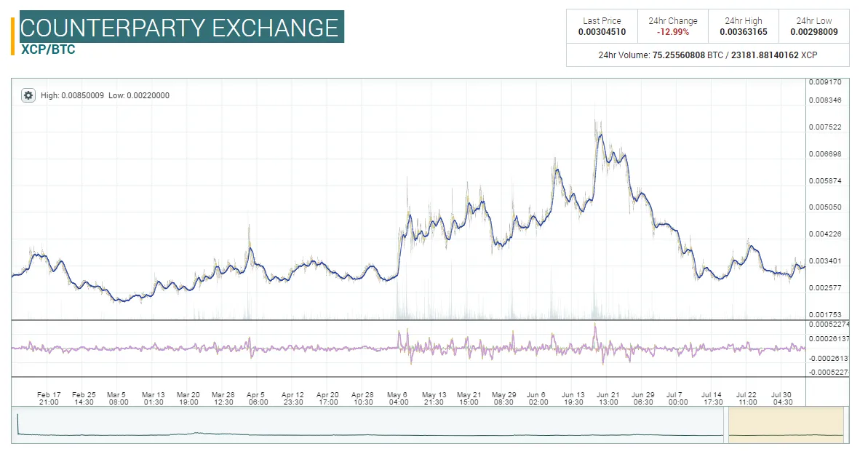Viewport: 868px width, 454px height.
Task: Click the Feb 17 21:00 date label
Action: point(49,399)
